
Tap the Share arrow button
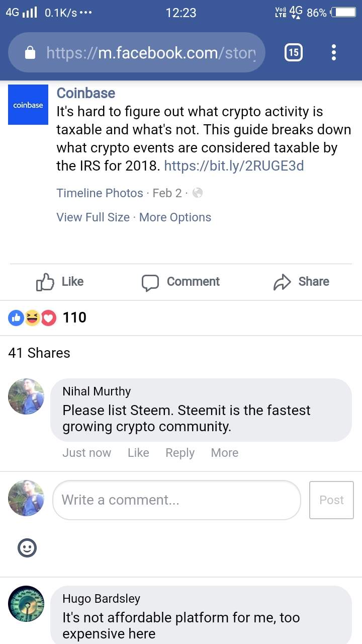[301, 282]
